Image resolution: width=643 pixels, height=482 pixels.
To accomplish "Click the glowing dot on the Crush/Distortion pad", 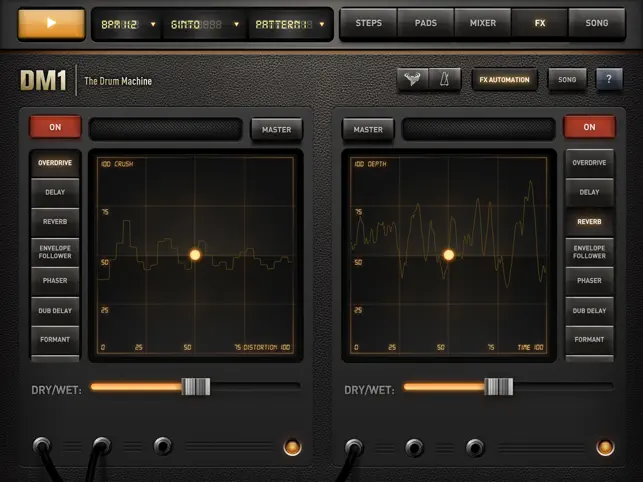I will (x=195, y=255).
